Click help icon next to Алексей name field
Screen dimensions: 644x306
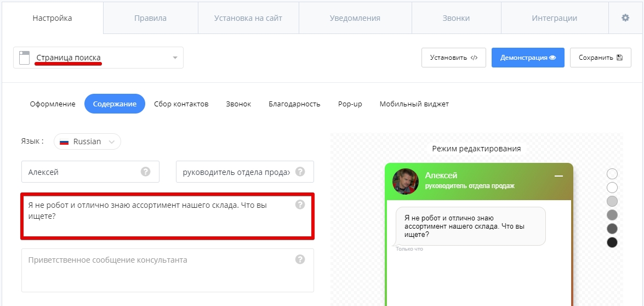(145, 172)
